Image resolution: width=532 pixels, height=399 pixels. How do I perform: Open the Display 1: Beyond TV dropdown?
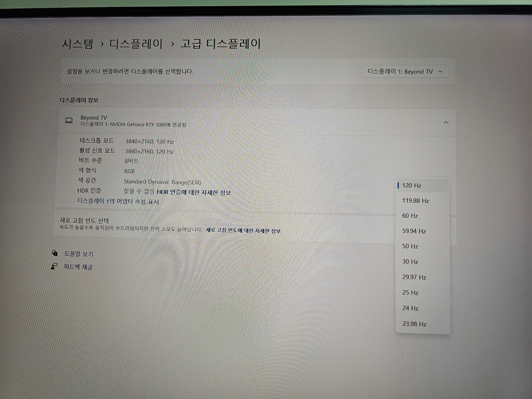(x=405, y=72)
